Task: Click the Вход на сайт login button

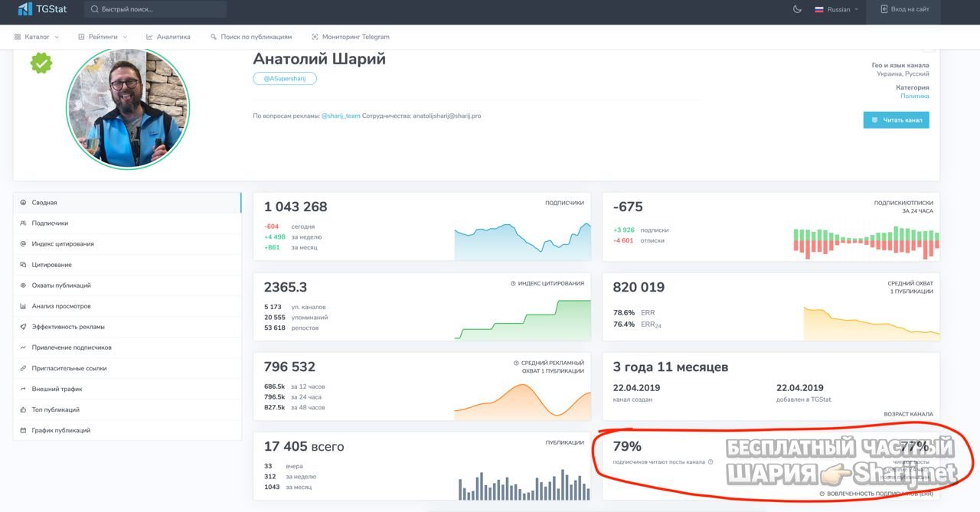Action: coord(905,9)
